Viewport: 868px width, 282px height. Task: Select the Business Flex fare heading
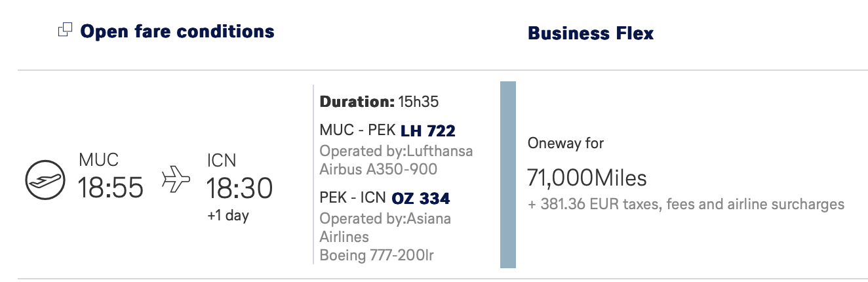591,33
